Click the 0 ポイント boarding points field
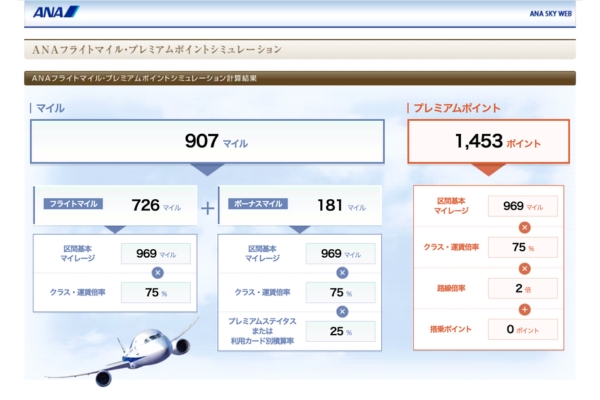The width and height of the screenshot is (600, 400). tap(522, 329)
